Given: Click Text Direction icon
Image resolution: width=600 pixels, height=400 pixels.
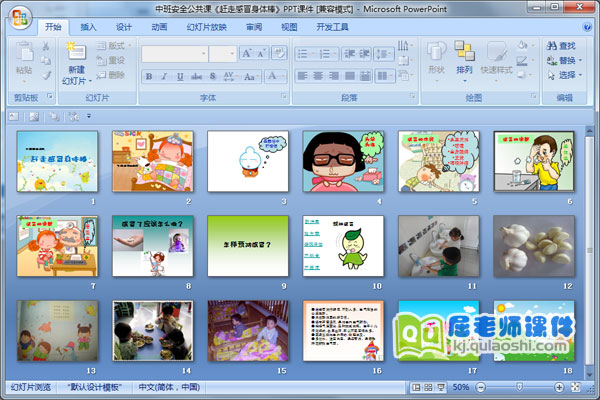Looking at the screenshot, I should (x=405, y=46).
